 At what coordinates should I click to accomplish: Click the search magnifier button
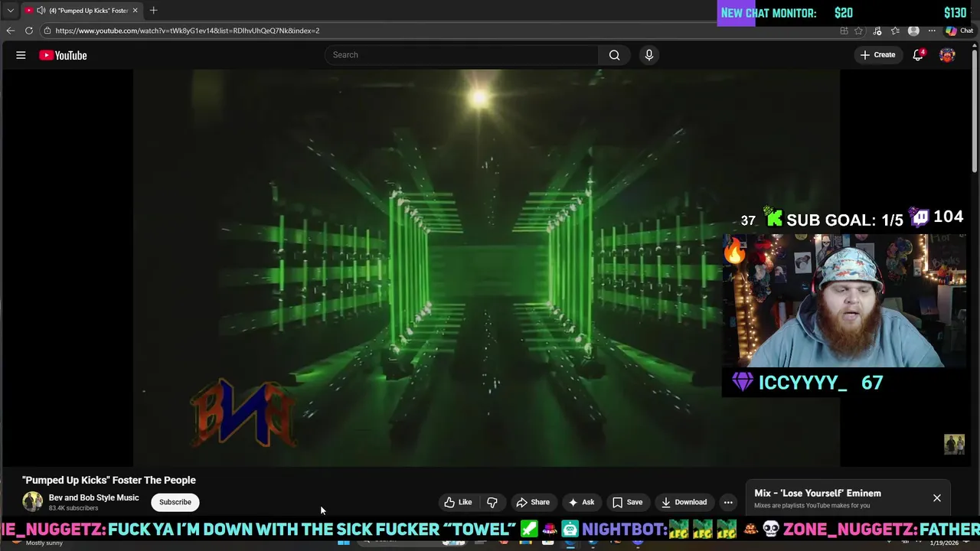(x=614, y=55)
